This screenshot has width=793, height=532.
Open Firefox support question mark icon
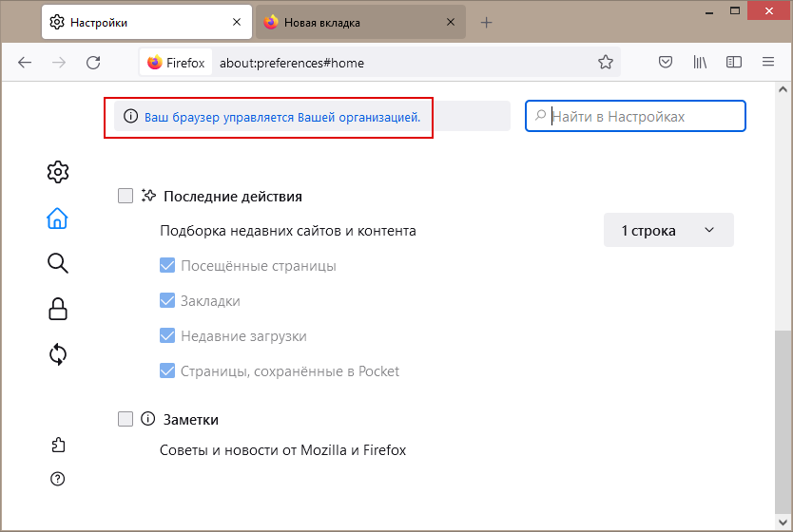coord(58,479)
